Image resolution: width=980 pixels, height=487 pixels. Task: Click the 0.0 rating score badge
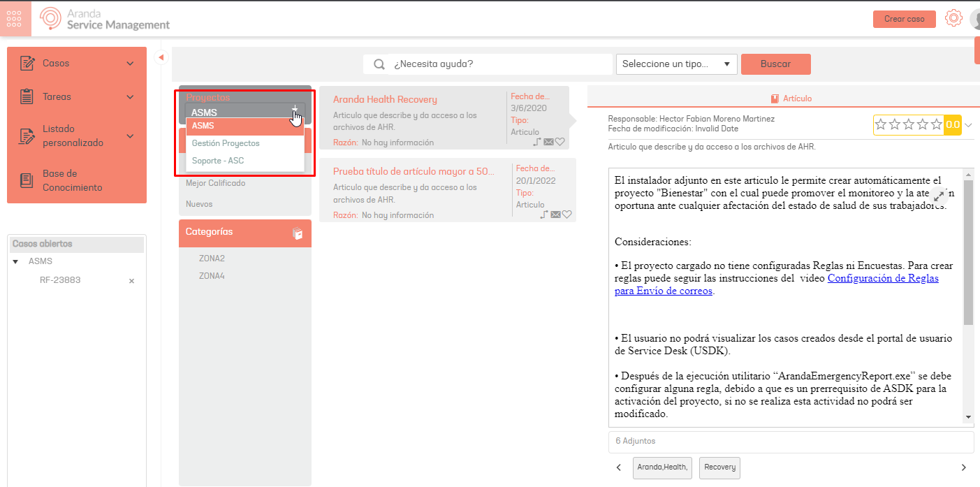point(953,125)
